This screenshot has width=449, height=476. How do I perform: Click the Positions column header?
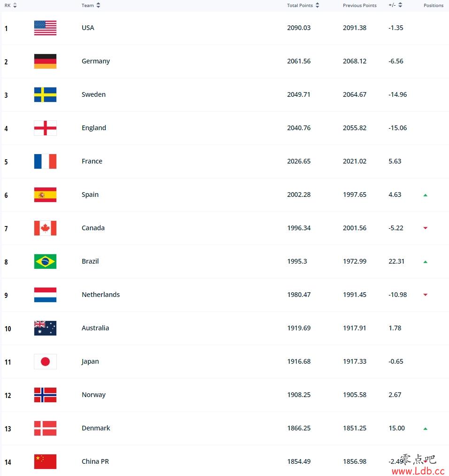click(434, 6)
